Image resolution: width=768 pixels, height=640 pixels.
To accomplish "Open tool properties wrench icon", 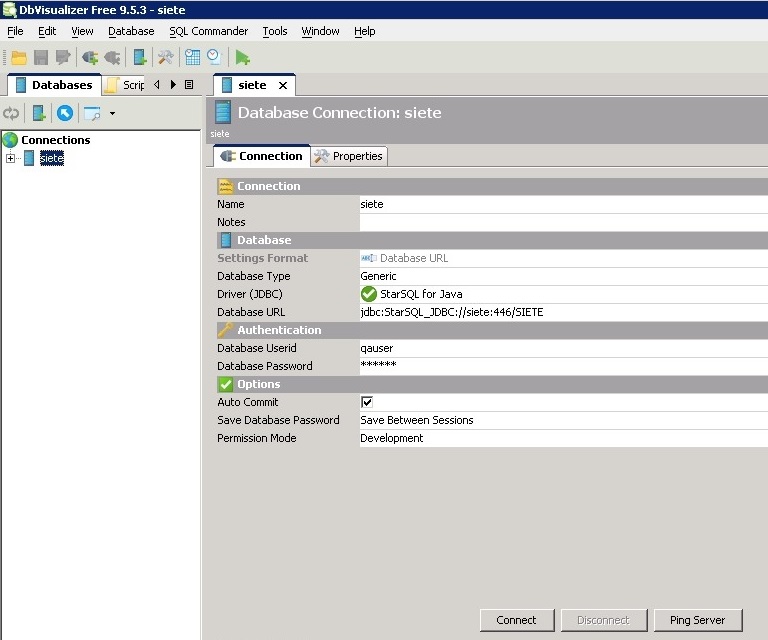I will coord(166,58).
